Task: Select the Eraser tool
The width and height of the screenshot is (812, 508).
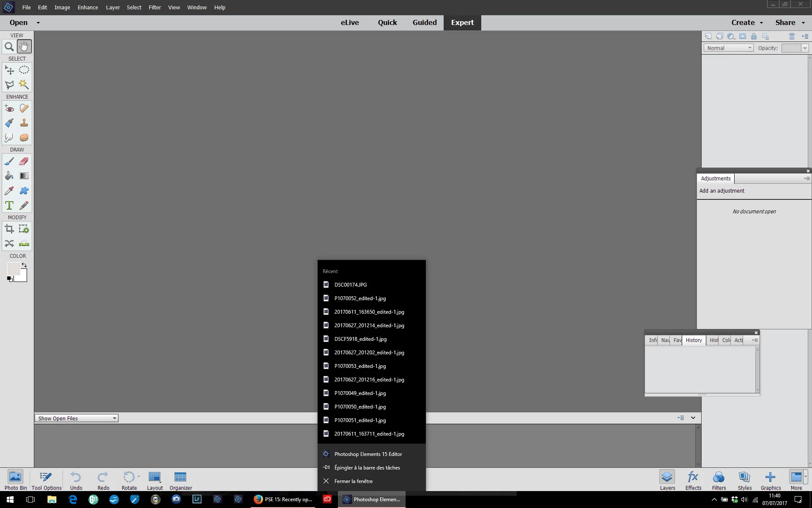Action: 24,161
